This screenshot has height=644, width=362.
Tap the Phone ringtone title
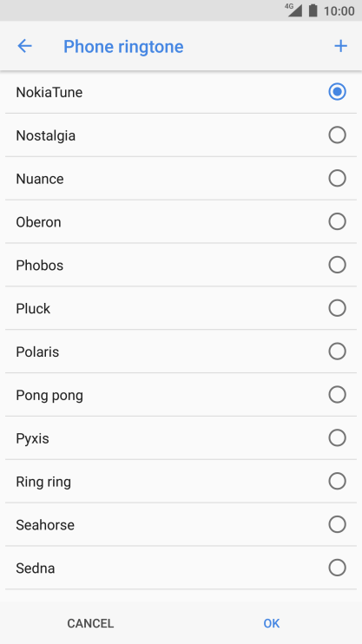pyautogui.click(x=123, y=46)
